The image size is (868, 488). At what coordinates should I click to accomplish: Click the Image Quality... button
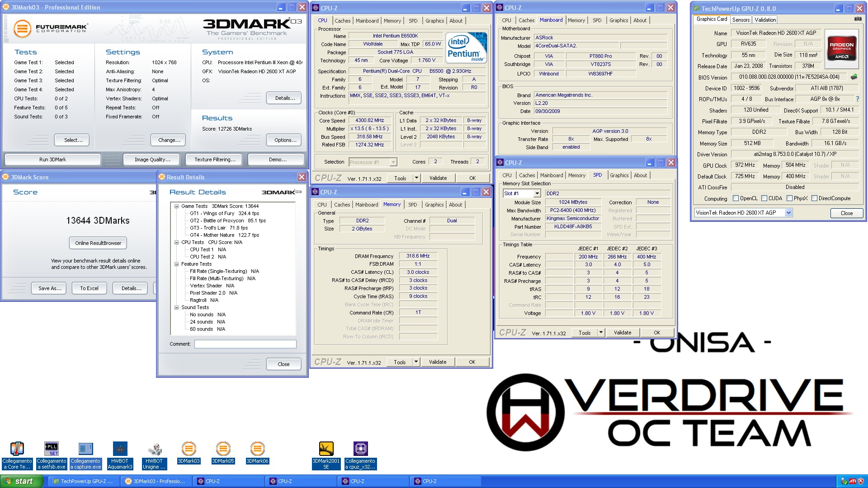pyautogui.click(x=152, y=160)
